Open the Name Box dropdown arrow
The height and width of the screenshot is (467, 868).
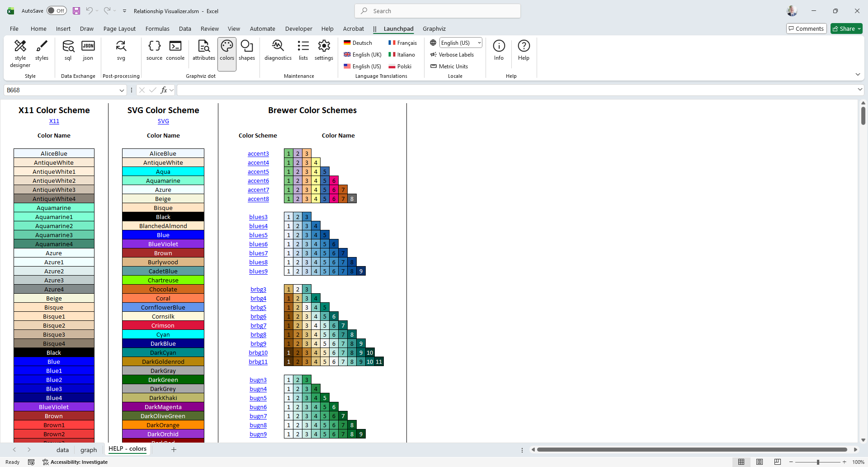click(122, 91)
